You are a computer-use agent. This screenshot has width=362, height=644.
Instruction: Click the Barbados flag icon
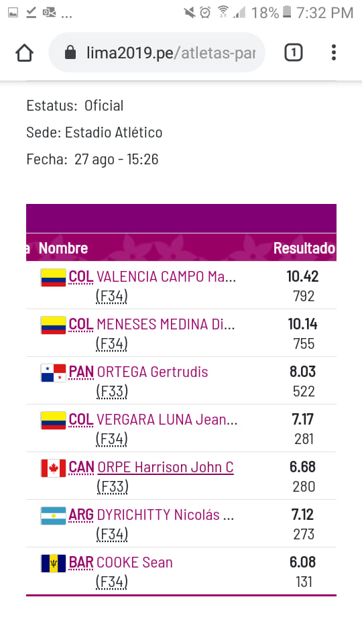(54, 563)
